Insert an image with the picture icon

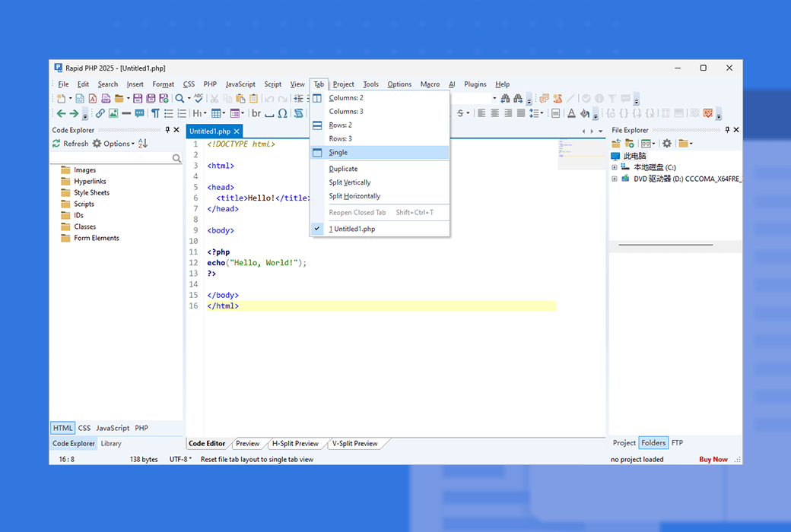point(113,113)
